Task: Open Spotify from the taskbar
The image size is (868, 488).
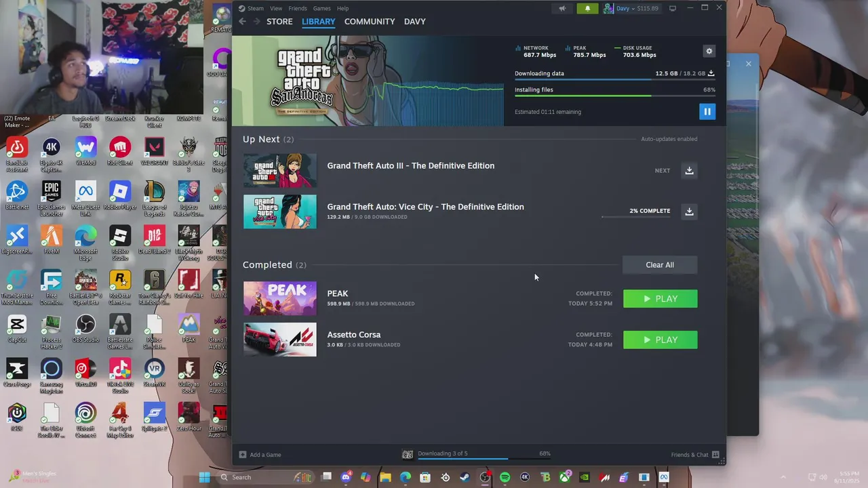Action: (505, 477)
